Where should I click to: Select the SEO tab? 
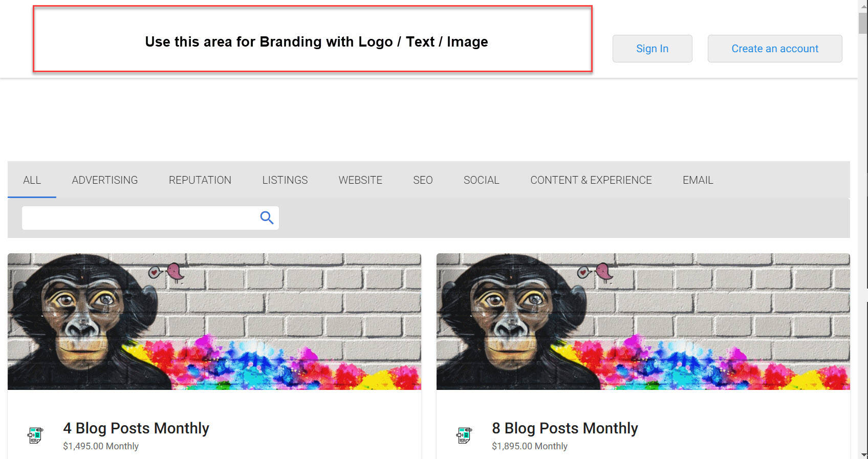click(423, 180)
